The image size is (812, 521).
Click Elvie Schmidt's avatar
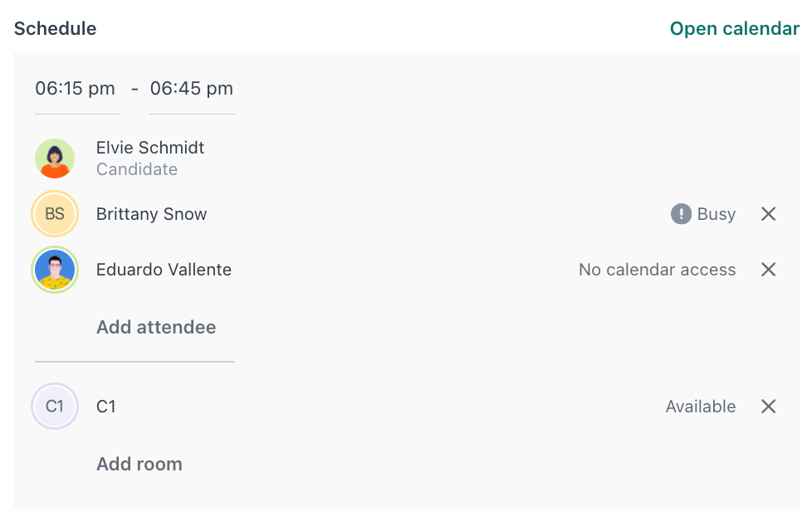(55, 158)
